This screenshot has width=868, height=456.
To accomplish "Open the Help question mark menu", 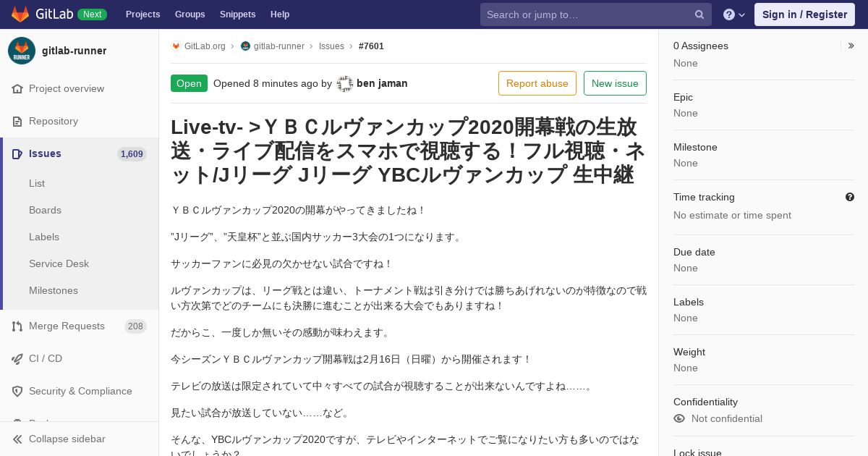I will point(734,14).
